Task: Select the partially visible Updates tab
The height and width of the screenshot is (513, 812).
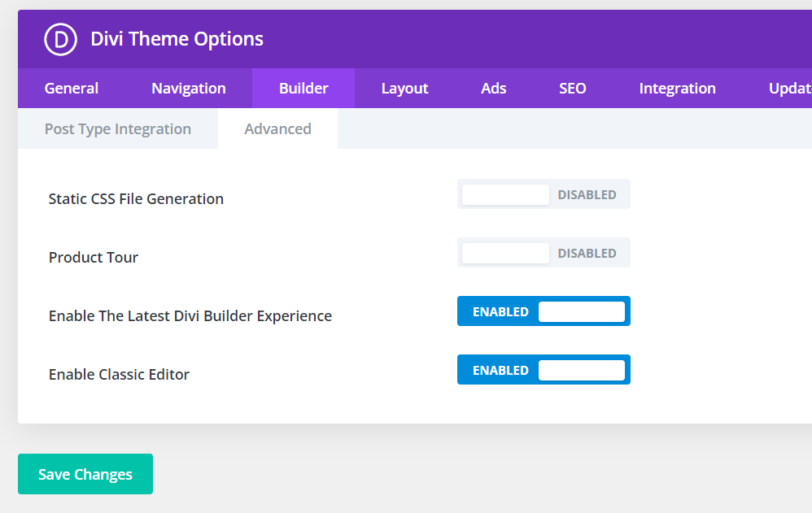Action: 789,89
